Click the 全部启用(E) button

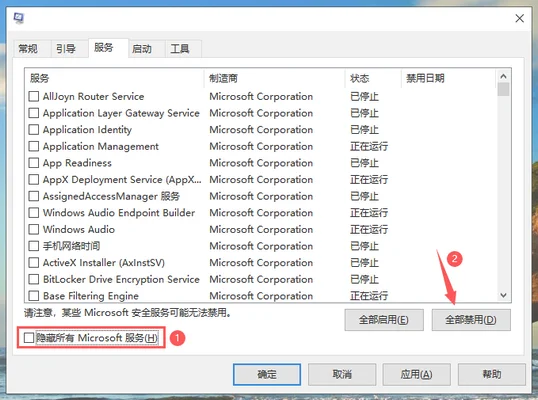384,320
